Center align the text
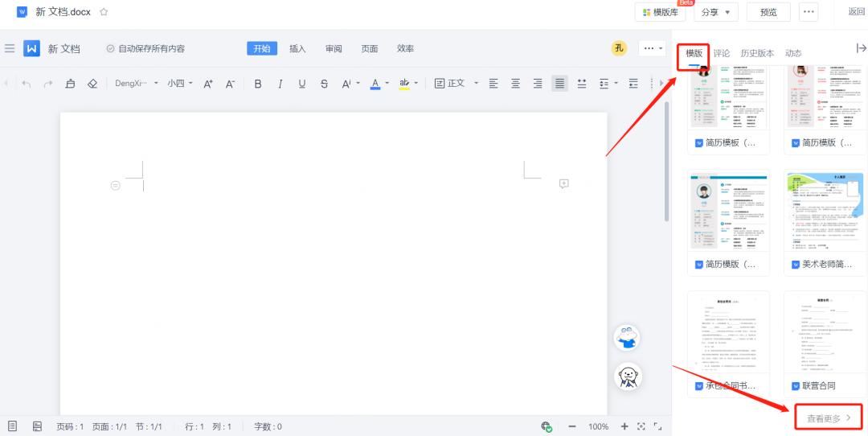 515,84
